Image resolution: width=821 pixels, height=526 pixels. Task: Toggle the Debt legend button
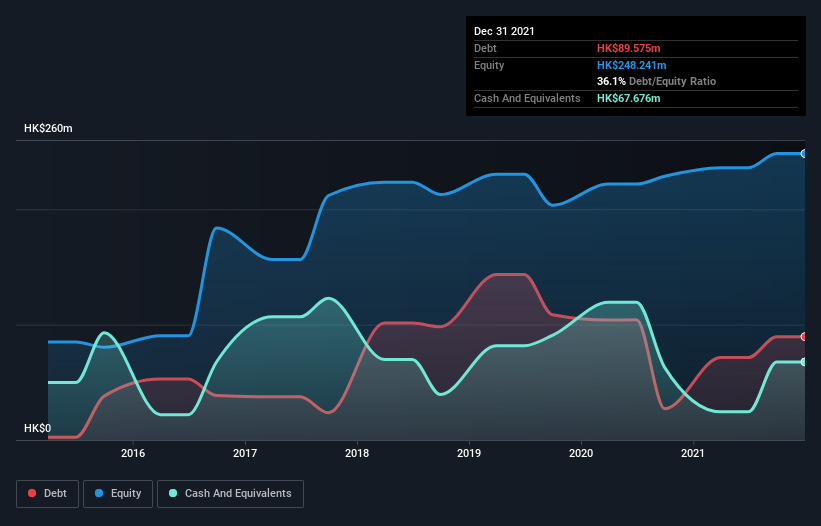pos(48,494)
